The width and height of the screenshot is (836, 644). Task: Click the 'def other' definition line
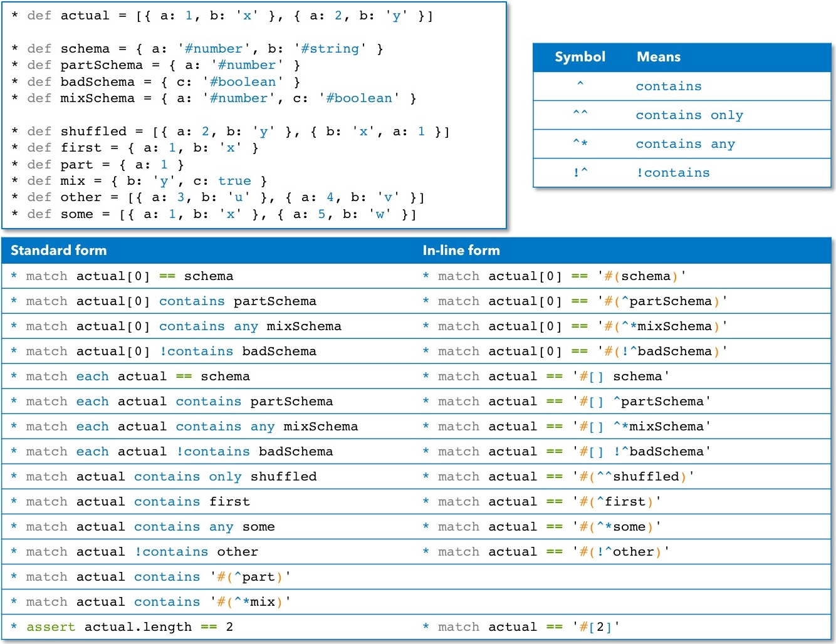click(x=218, y=197)
